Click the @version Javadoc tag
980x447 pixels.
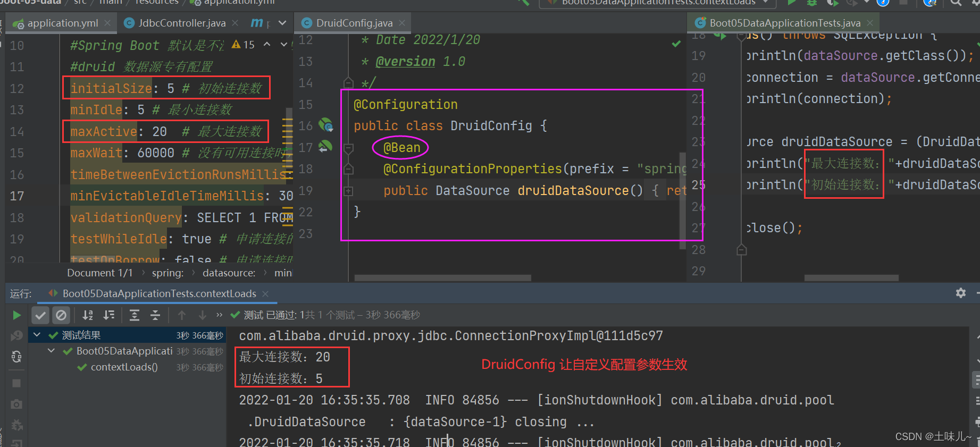405,62
